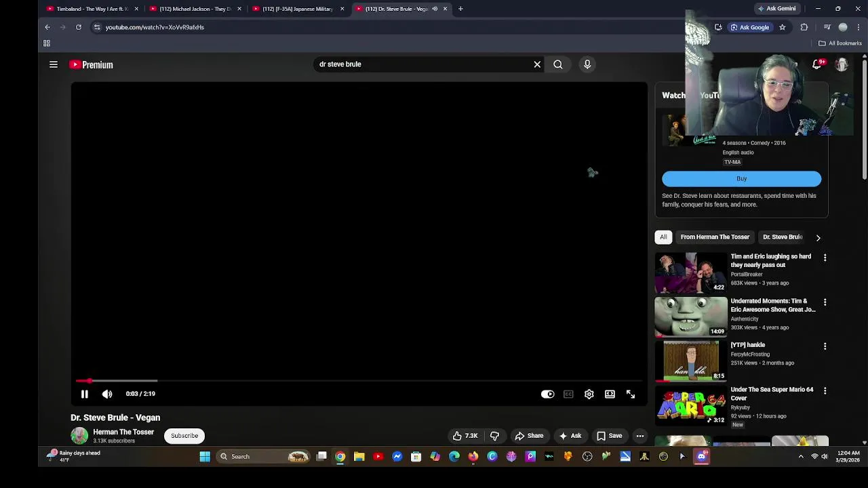The image size is (868, 488).
Task: Open the Ask button below the video
Action: pos(570,436)
